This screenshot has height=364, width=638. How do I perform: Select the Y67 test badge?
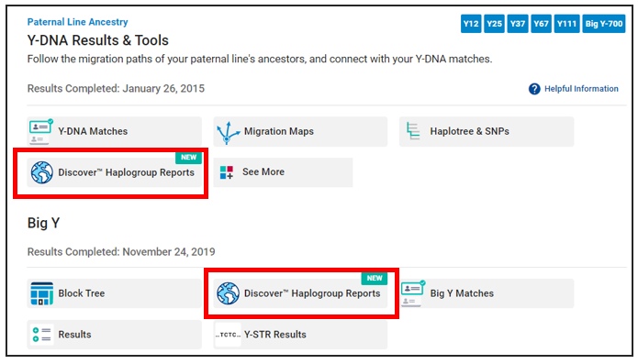point(542,24)
